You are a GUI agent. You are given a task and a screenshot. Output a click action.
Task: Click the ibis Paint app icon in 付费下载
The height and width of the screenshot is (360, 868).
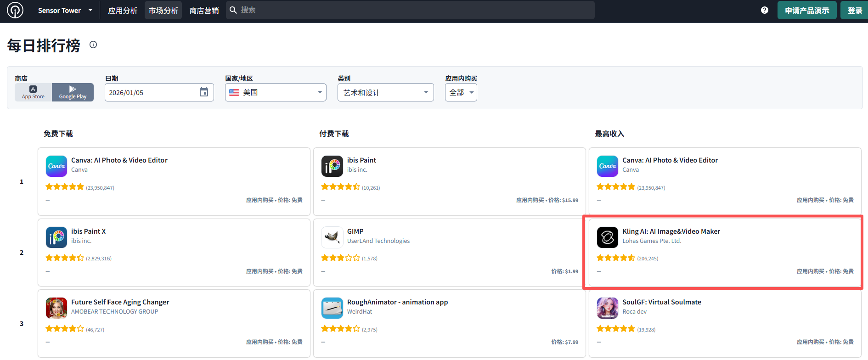(332, 166)
